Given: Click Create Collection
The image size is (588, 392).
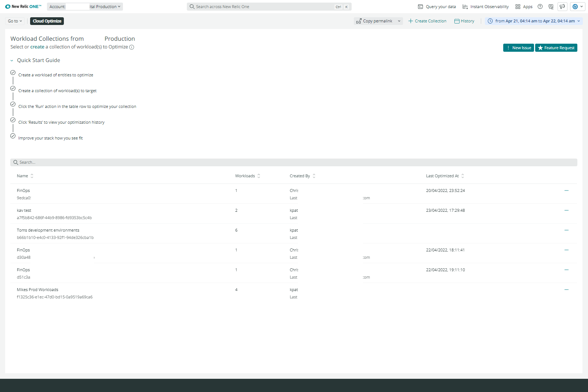Looking at the screenshot, I should (x=427, y=21).
